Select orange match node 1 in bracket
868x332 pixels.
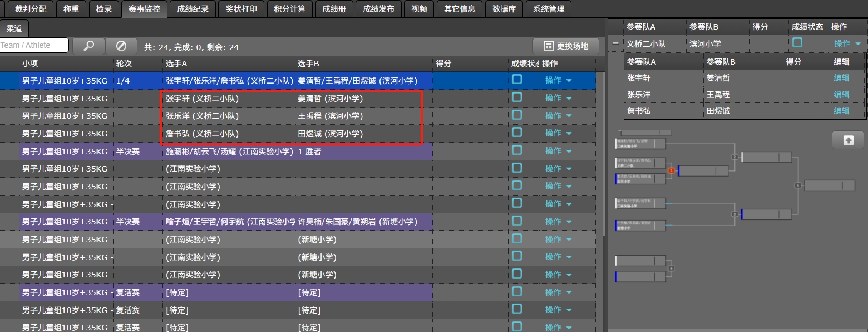pos(672,170)
